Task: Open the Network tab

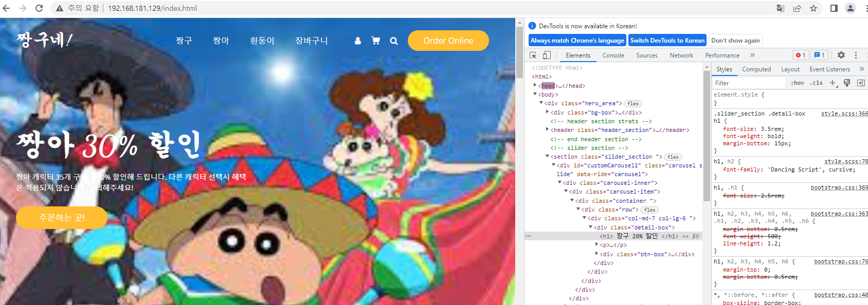Action: [681, 55]
